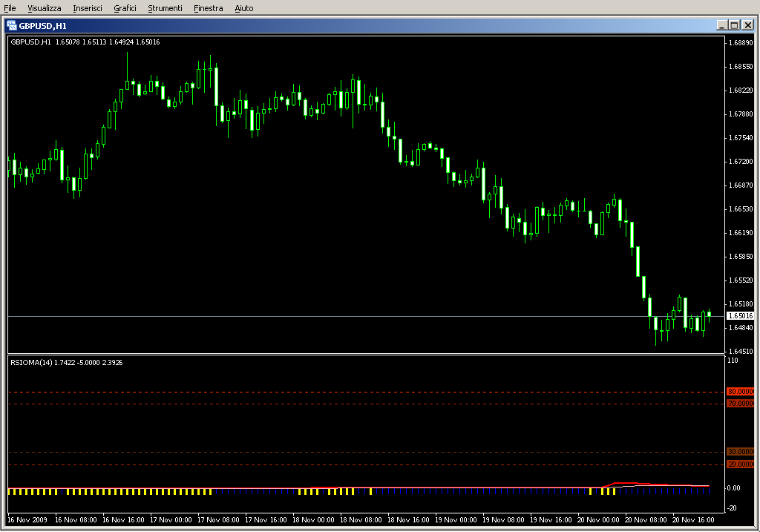Screen dimensions: 760x532
Task: Maximize the GBPUSD,H1 chart window
Action: (735, 25)
